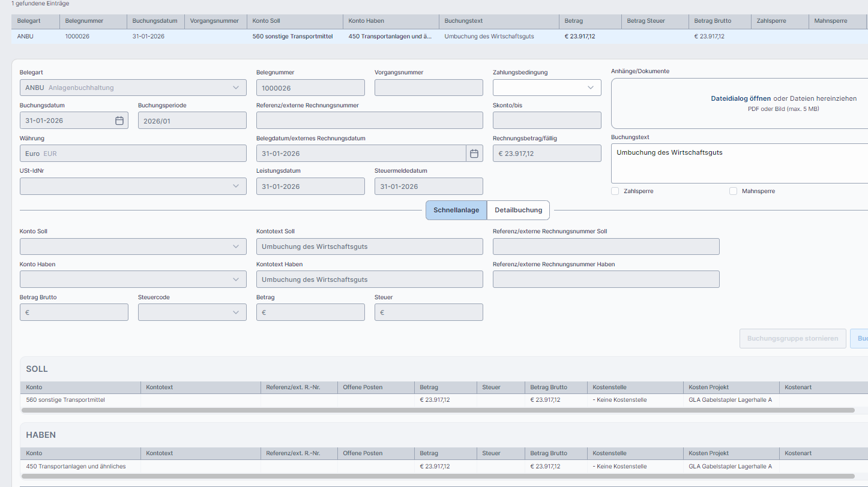Open the Buchungsdatum calendar picker icon
Image resolution: width=868 pixels, height=487 pixels.
click(119, 121)
